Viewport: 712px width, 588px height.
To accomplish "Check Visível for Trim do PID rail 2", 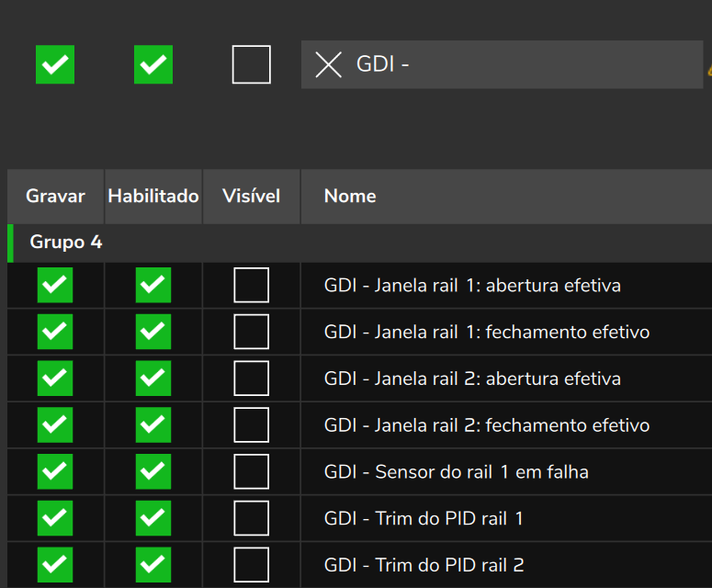I will [x=252, y=565].
